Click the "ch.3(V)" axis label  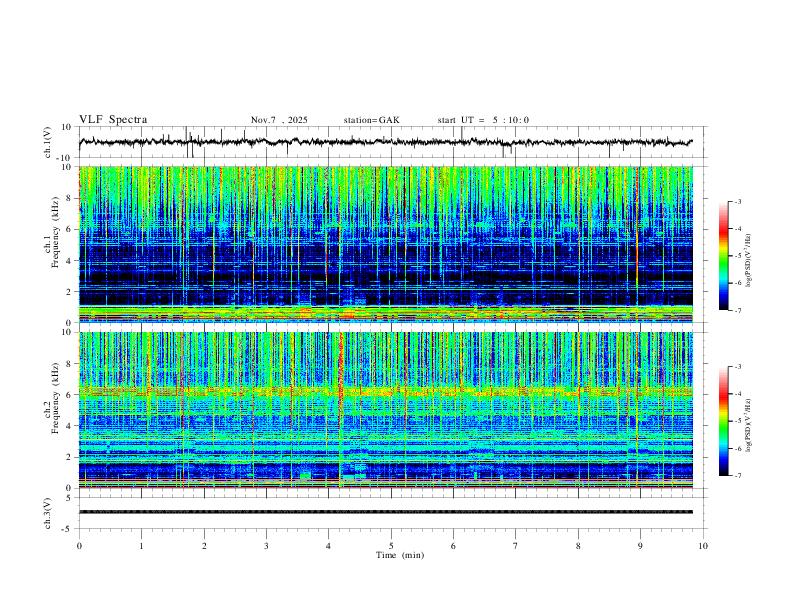click(48, 513)
